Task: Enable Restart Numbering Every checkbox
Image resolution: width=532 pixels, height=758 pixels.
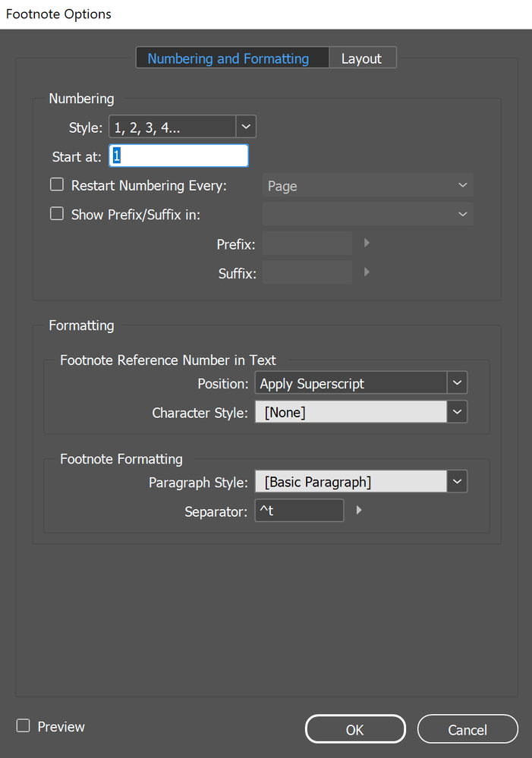Action: point(57,184)
